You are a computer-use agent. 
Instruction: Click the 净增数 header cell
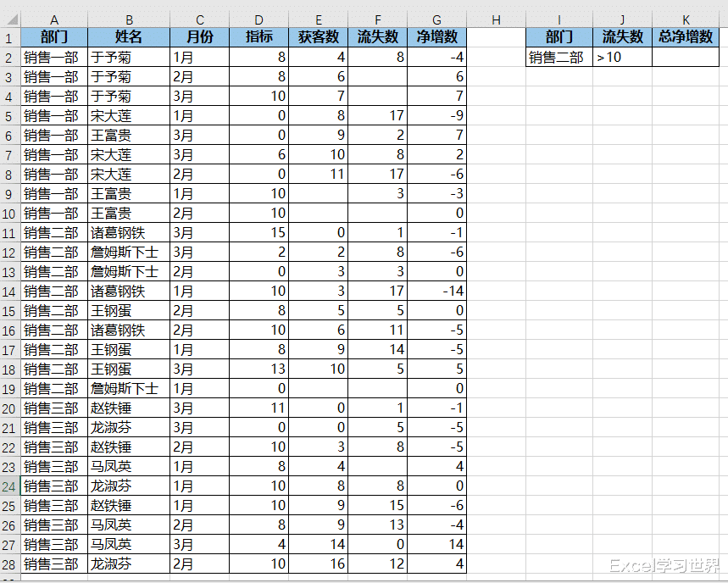click(437, 37)
